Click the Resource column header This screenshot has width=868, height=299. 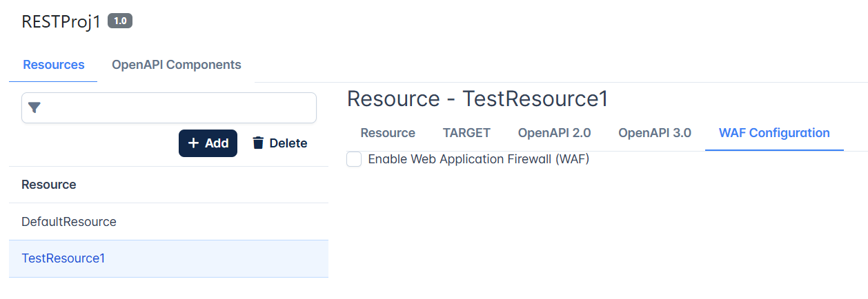[x=49, y=185]
